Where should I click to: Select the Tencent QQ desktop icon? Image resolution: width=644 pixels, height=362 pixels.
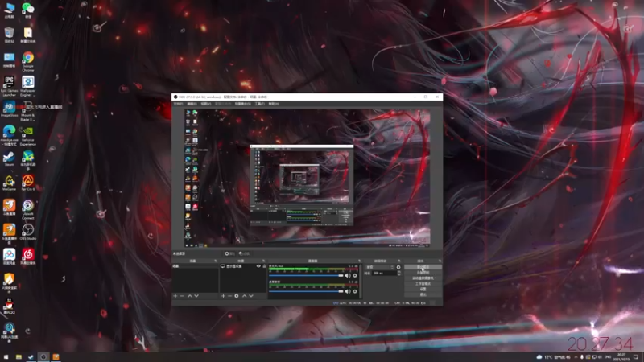(9, 306)
